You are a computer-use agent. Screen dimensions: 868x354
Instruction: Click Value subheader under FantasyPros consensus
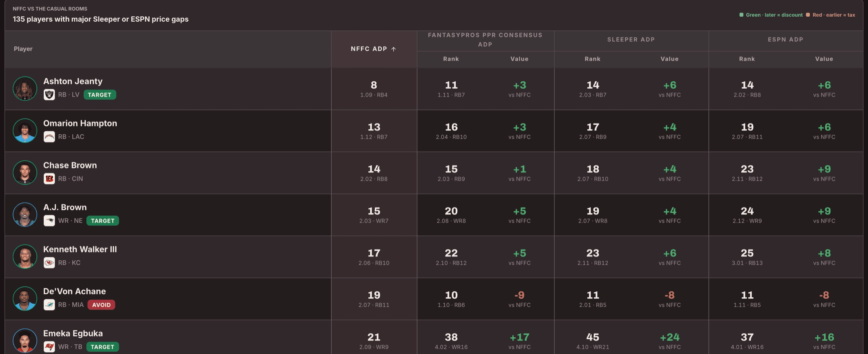tap(519, 59)
